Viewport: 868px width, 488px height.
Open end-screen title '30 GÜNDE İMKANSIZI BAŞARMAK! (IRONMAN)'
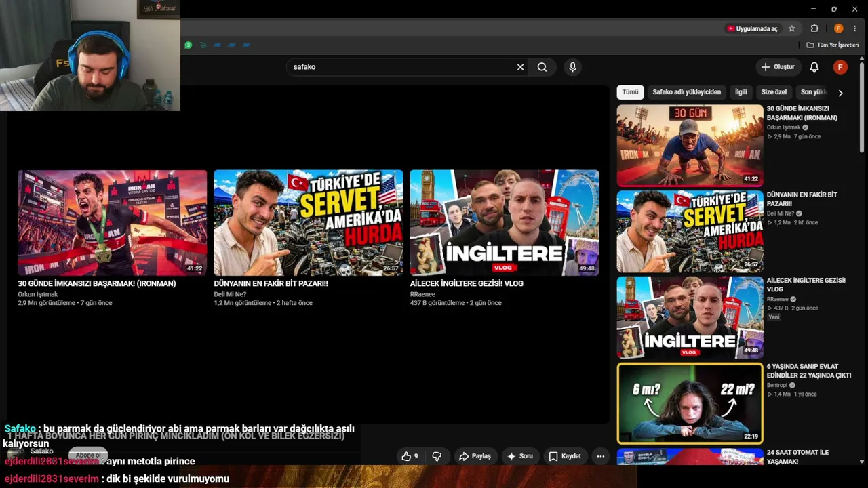point(97,283)
